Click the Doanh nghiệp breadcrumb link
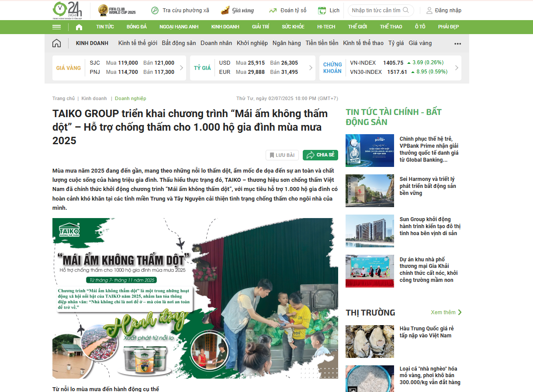The image size is (533, 392). (131, 98)
